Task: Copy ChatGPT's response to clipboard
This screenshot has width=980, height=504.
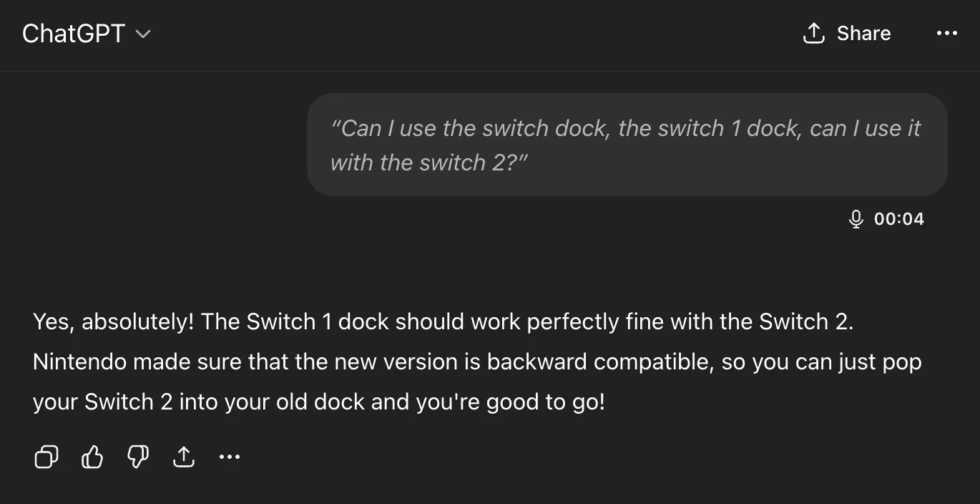Action: pos(46,456)
